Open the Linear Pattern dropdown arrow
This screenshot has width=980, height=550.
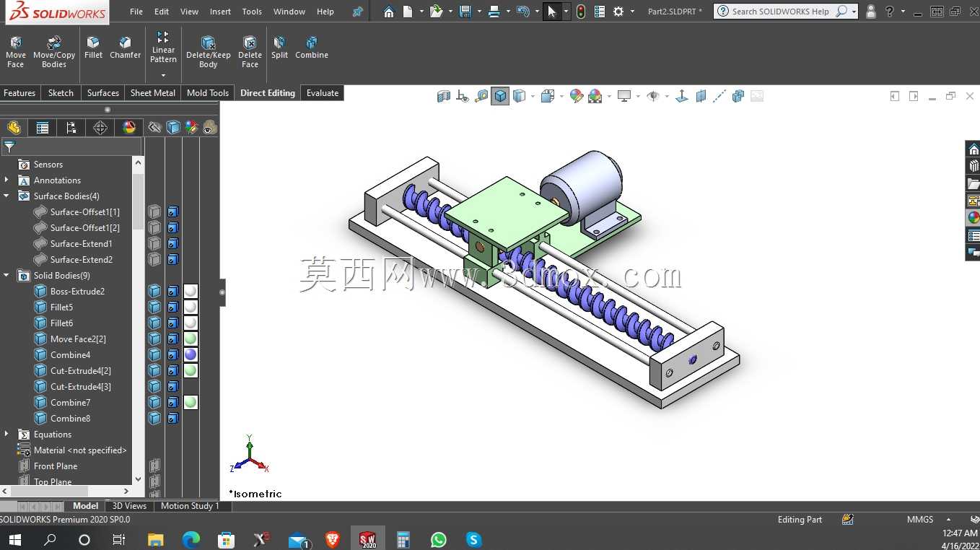[x=163, y=75]
